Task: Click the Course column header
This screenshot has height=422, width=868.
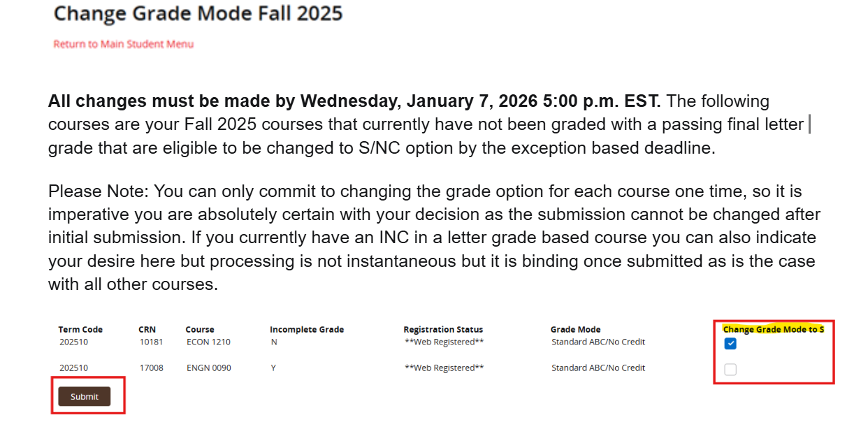Action: coord(198,329)
